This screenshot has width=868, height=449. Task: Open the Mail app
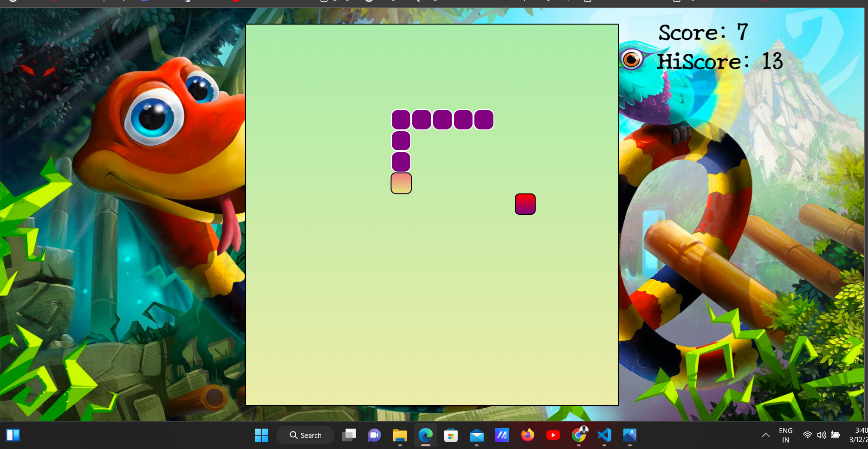(476, 435)
